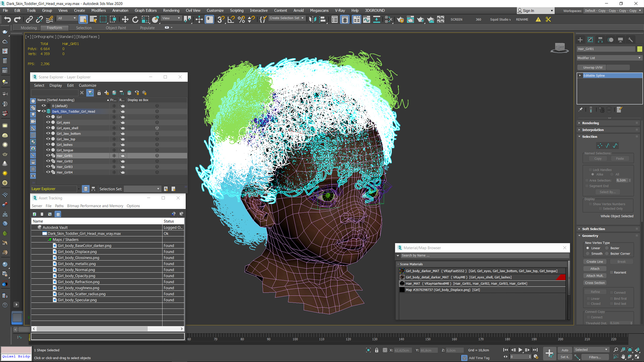
Task: Click the Mirror tool icon
Action: coord(312,19)
